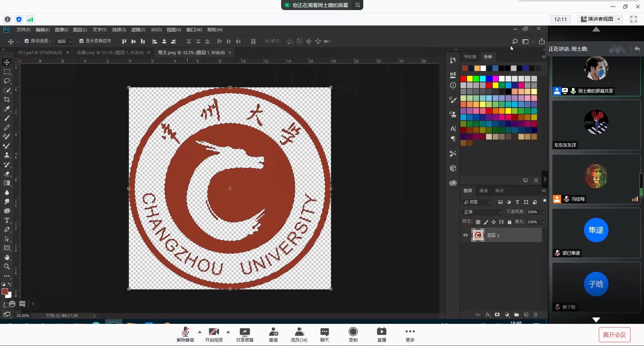
Task: Open the 滤镜(T) menu
Action: pyautogui.click(x=138, y=30)
